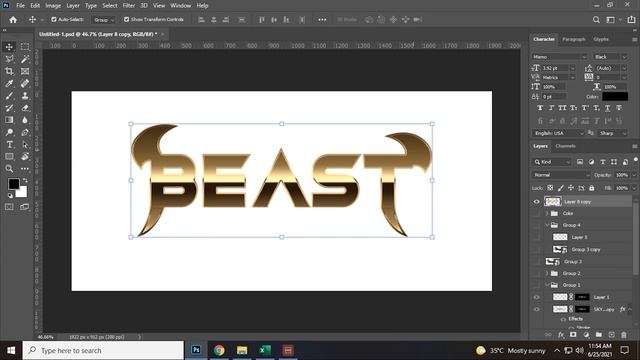Click the Character text color swatch
The height and width of the screenshot is (360, 640).
[x=615, y=97]
